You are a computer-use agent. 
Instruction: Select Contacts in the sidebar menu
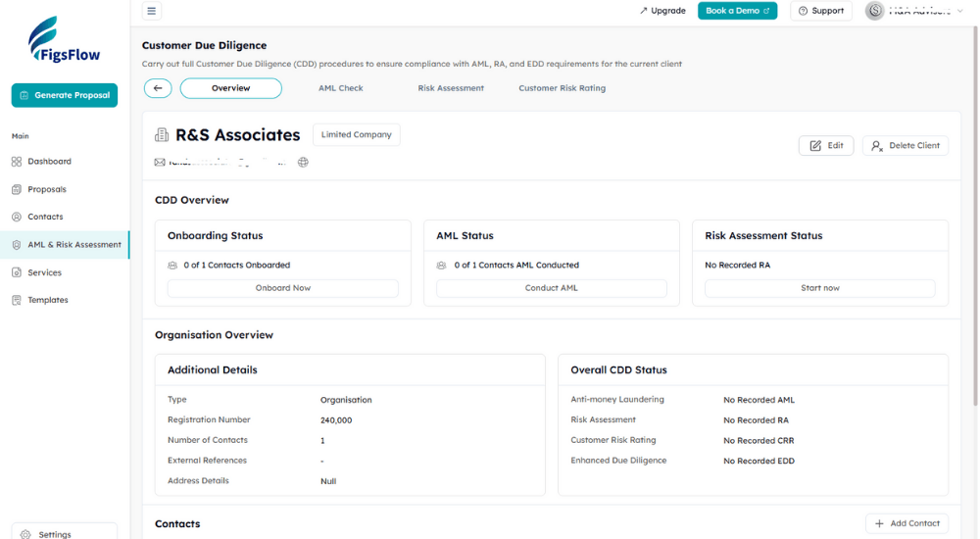45,217
